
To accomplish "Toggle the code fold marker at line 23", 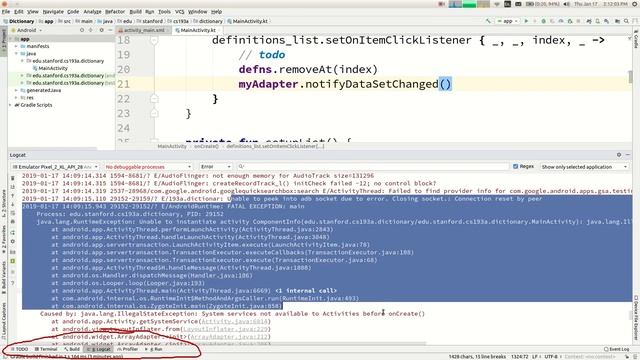I will [x=154, y=113].
